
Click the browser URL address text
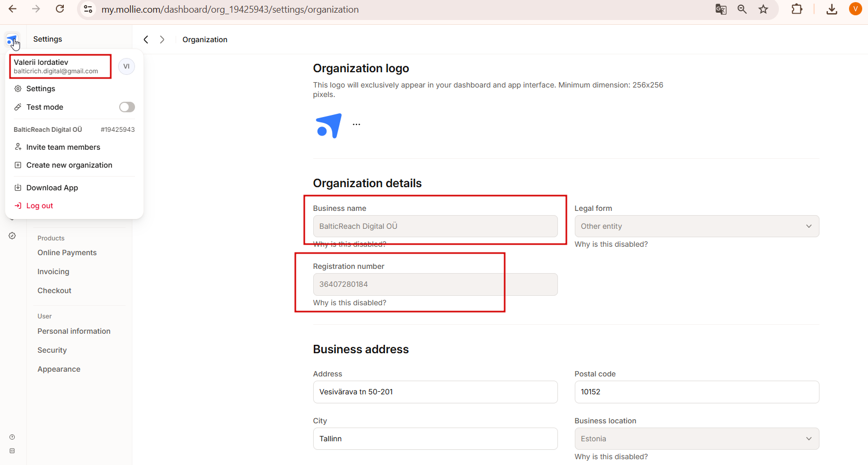coord(230,9)
